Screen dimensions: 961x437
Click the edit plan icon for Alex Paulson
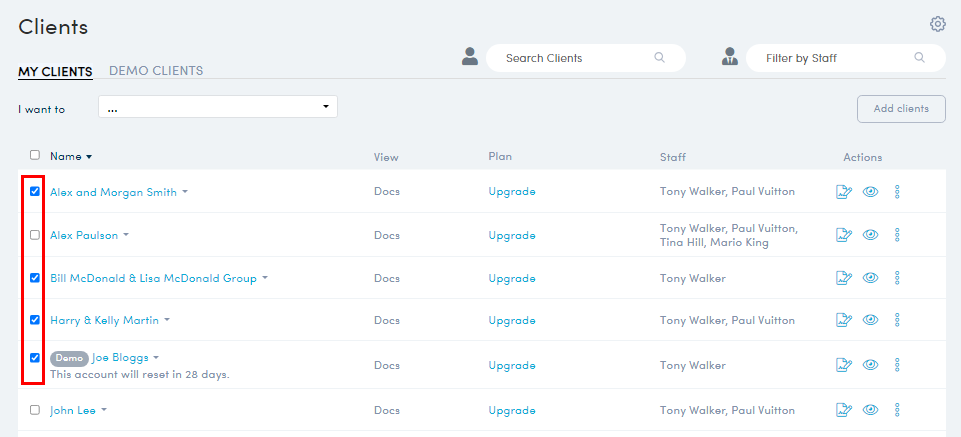843,235
